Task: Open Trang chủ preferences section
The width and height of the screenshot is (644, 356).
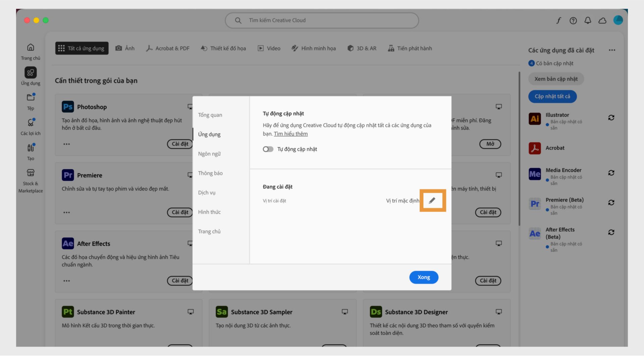Action: pos(209,232)
